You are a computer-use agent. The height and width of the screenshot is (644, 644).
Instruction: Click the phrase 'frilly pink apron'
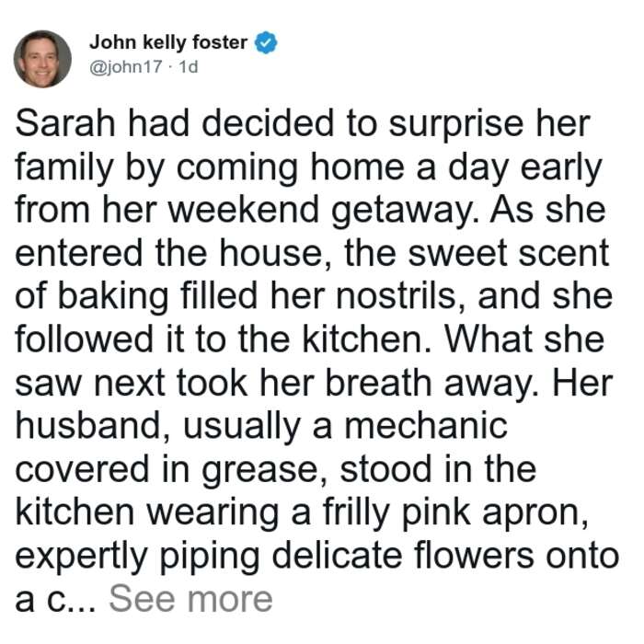pos(454,513)
